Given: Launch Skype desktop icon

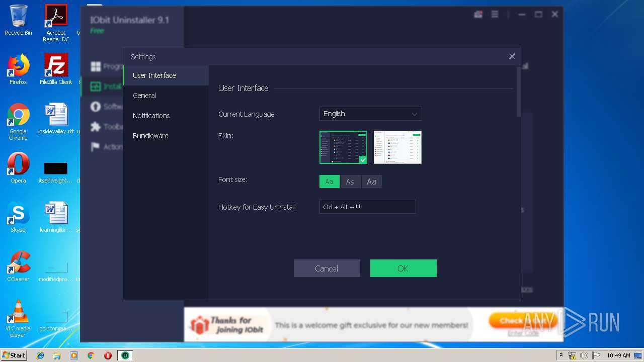Looking at the screenshot, I should tap(18, 217).
